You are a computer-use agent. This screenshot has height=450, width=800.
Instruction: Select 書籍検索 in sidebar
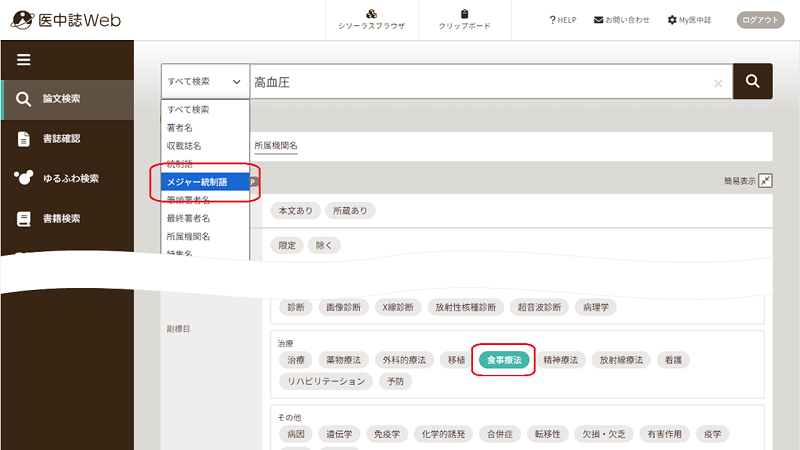68,218
